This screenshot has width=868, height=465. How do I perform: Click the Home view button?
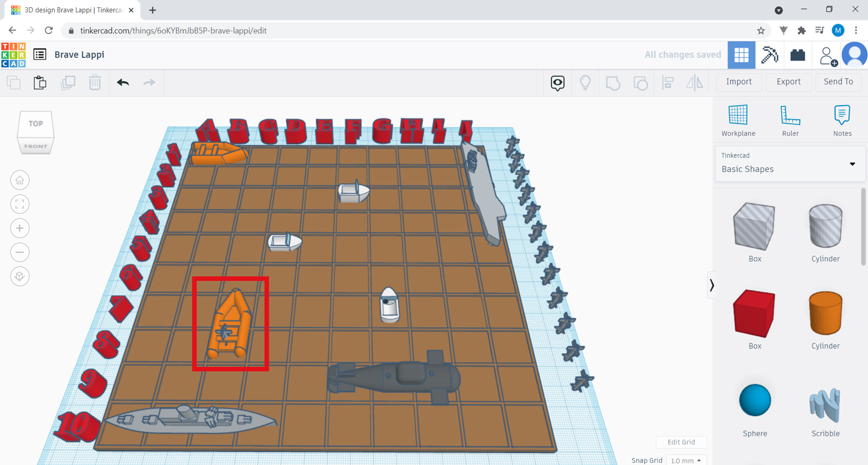tap(20, 180)
